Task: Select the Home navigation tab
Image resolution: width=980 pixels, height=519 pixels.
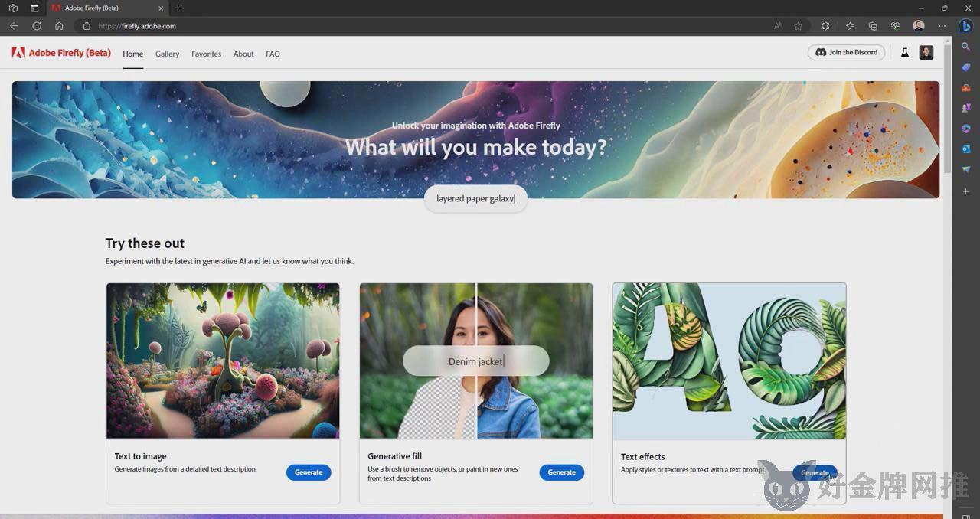Action: point(133,54)
